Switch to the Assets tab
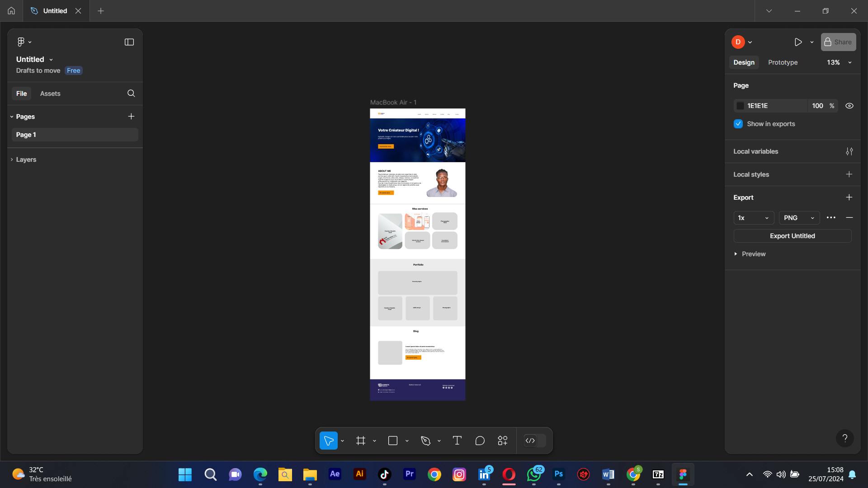868x488 pixels. coord(50,94)
